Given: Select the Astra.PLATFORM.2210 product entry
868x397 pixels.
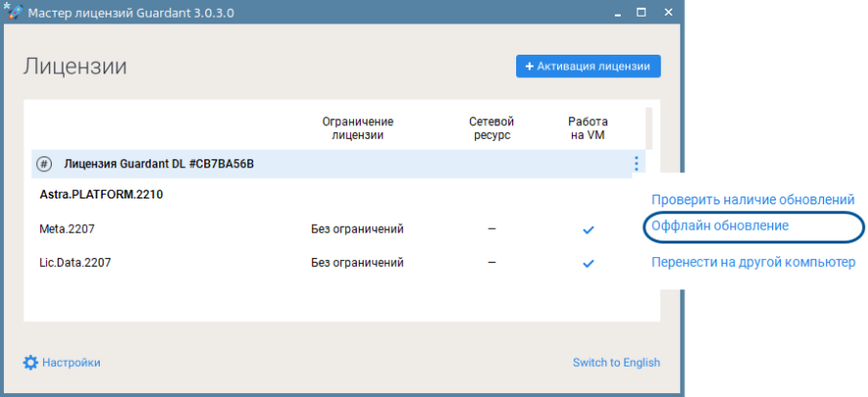Looking at the screenshot, I should (x=101, y=195).
